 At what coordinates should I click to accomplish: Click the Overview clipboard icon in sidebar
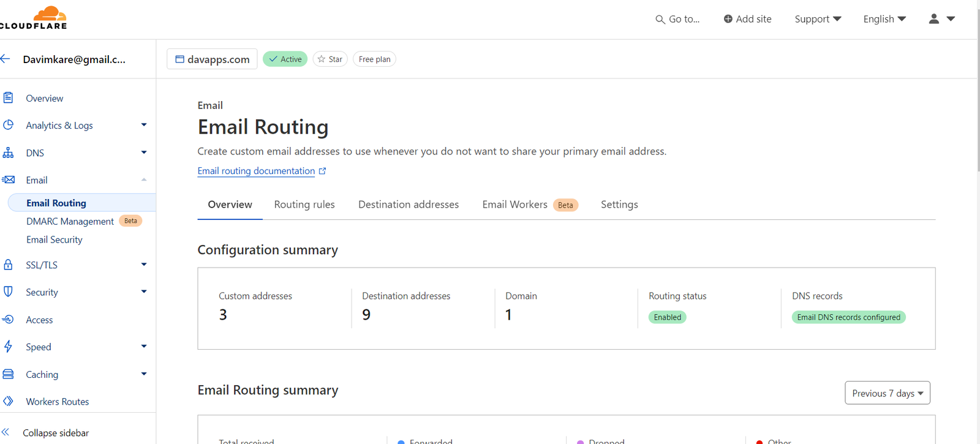(x=8, y=97)
